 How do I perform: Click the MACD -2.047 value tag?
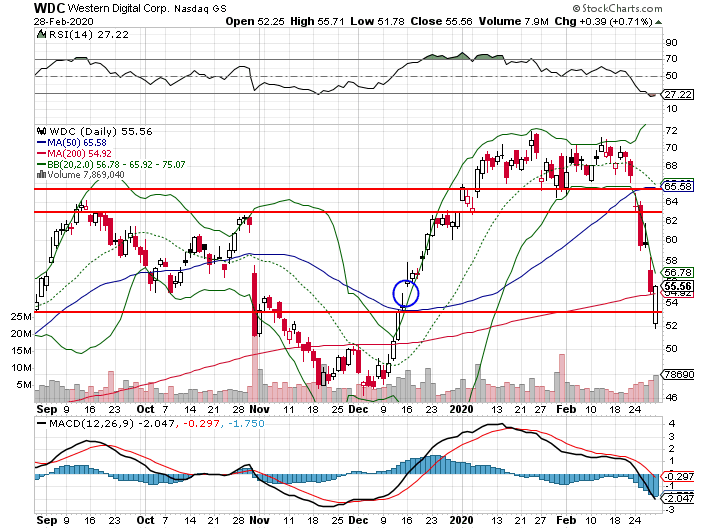point(678,498)
